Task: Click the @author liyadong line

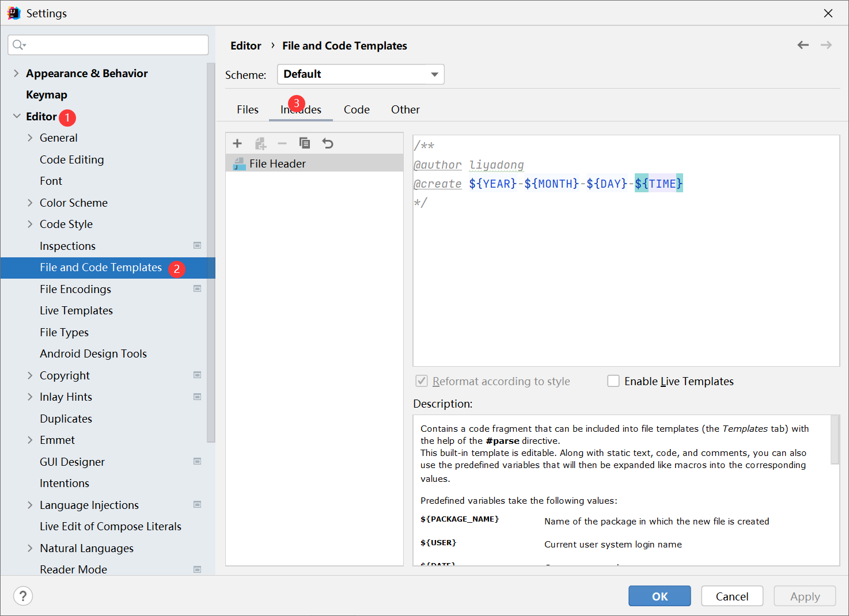Action: (469, 165)
